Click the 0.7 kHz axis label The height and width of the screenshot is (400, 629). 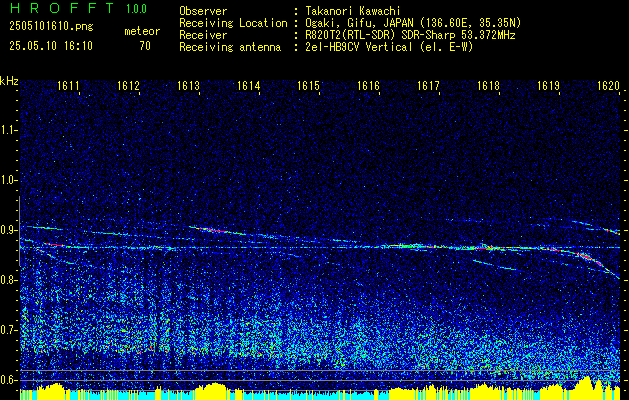point(9,330)
